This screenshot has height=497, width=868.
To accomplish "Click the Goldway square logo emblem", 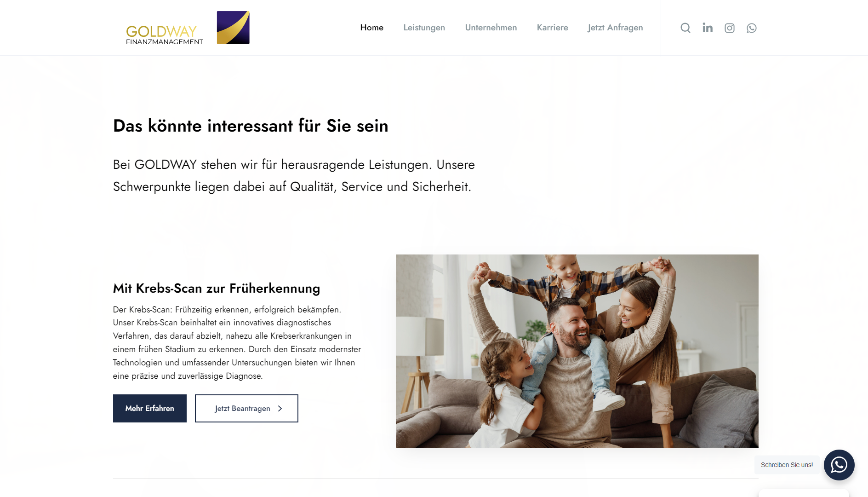I will coord(233,28).
